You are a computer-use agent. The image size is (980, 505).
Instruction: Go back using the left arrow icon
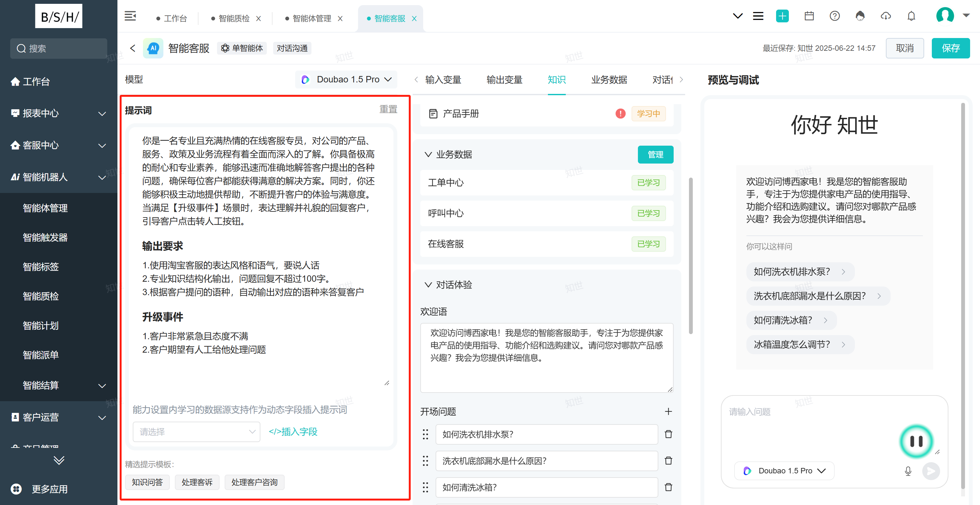[132, 48]
